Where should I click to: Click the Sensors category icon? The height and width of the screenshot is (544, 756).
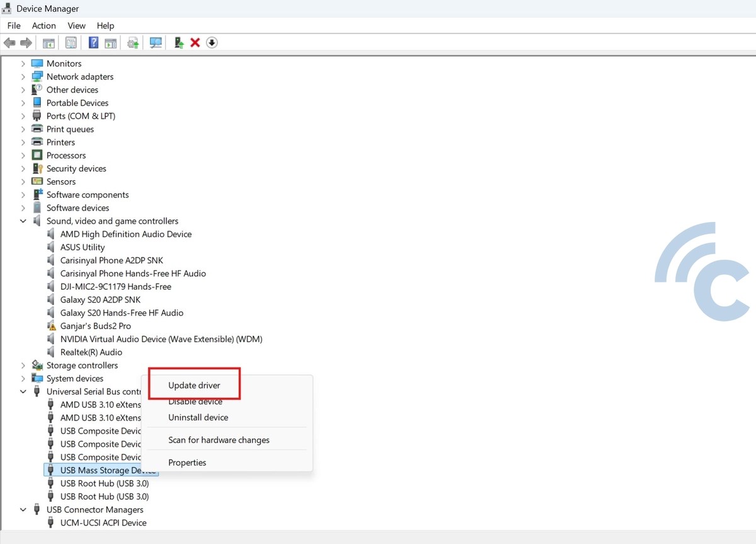(37, 182)
